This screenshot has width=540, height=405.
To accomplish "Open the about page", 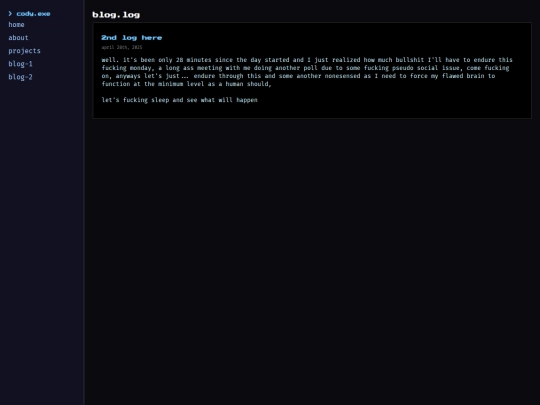I will click(x=18, y=38).
